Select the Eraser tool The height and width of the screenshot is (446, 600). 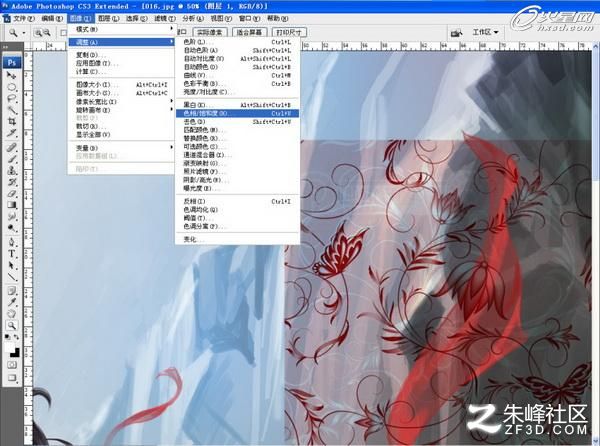11,194
